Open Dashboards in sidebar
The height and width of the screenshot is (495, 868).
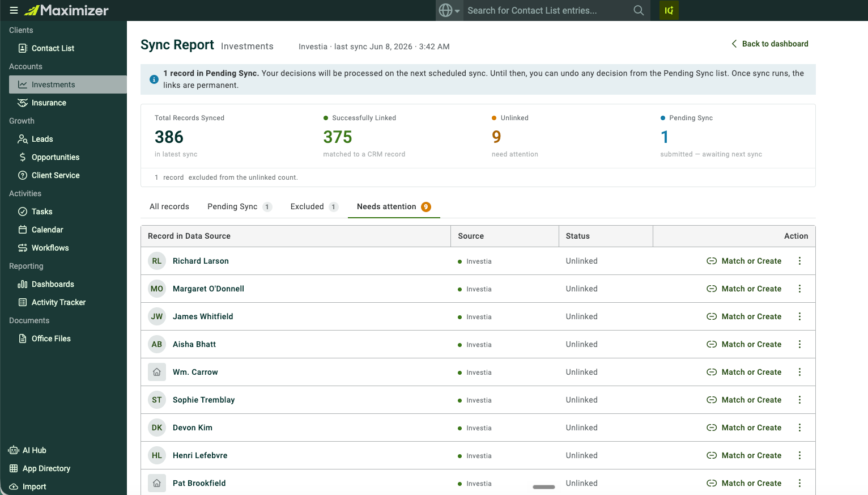point(68,284)
